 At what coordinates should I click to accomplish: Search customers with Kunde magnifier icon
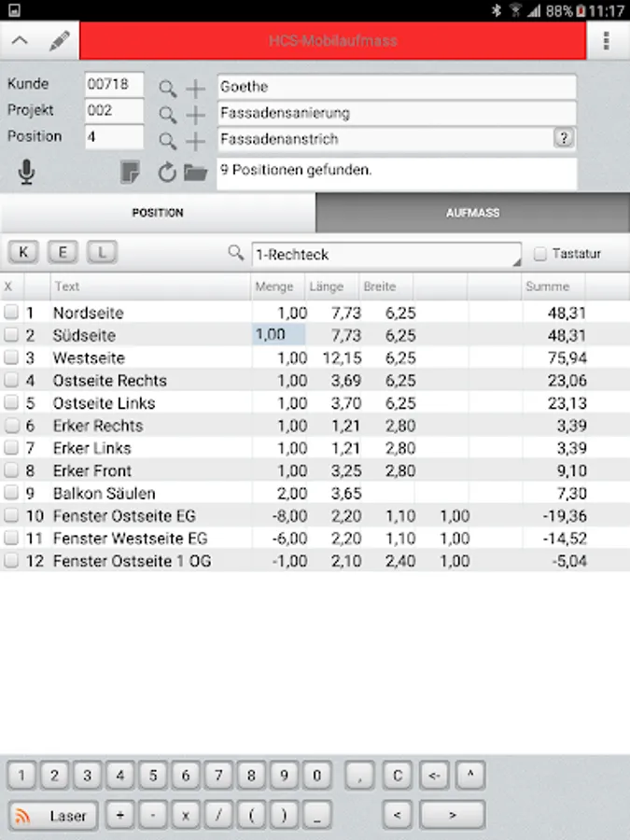[x=168, y=88]
